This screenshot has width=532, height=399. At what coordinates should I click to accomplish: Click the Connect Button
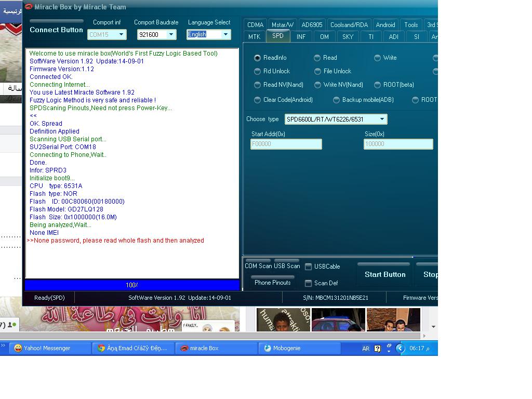56,30
